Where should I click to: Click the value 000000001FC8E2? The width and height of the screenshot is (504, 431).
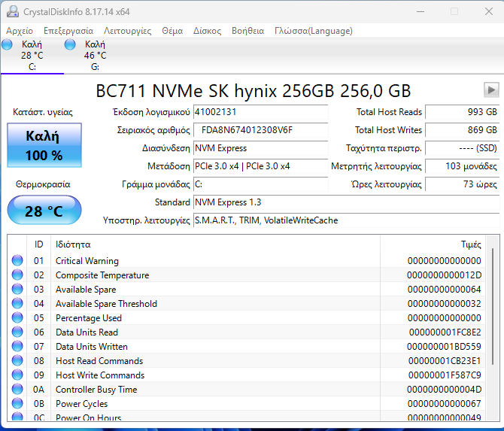click(x=445, y=332)
